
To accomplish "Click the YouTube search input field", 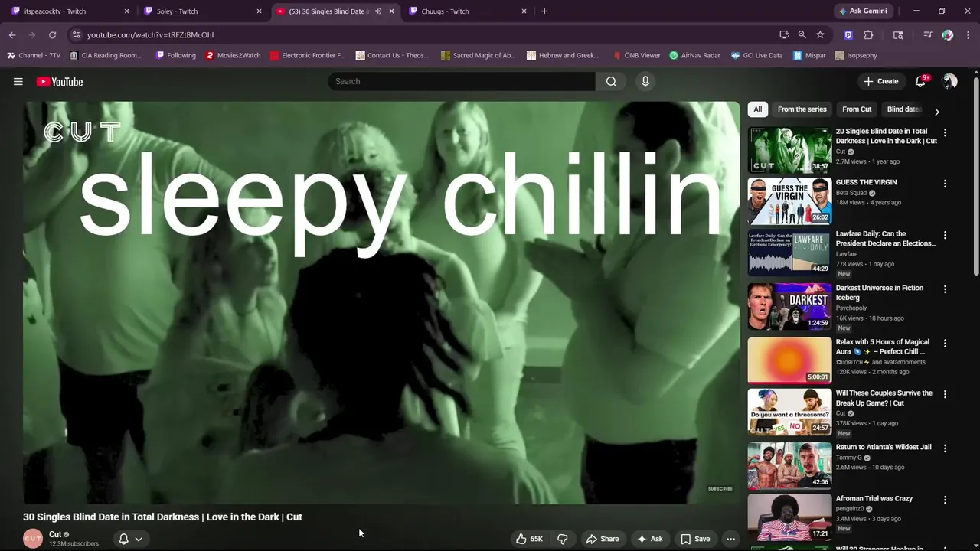I will pyautogui.click(x=462, y=82).
